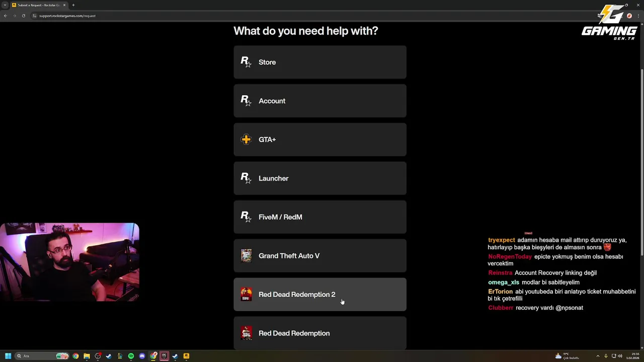Open File Explorer from the taskbar
644x362 pixels.
pyautogui.click(x=87, y=356)
